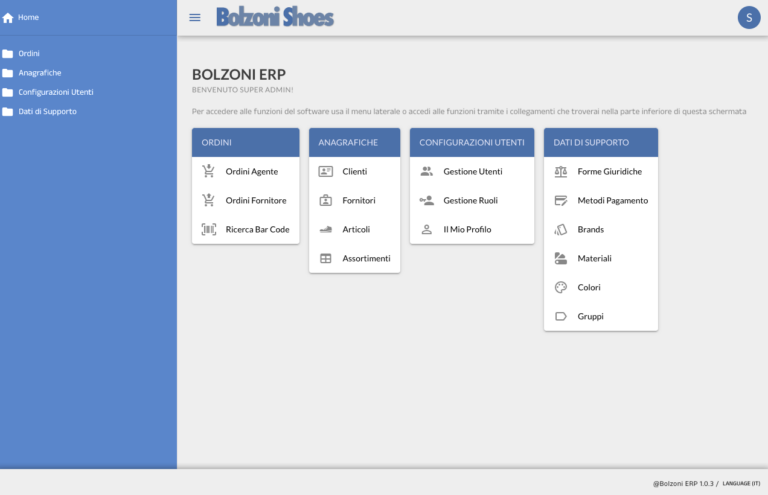Open Forme Giuridiche
The height and width of the screenshot is (495, 768).
[609, 171]
